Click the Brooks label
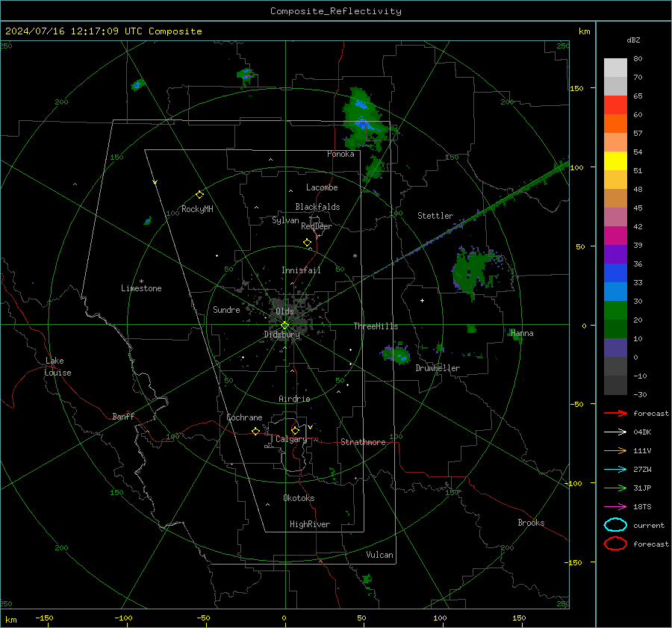This screenshot has width=672, height=628. (x=531, y=523)
